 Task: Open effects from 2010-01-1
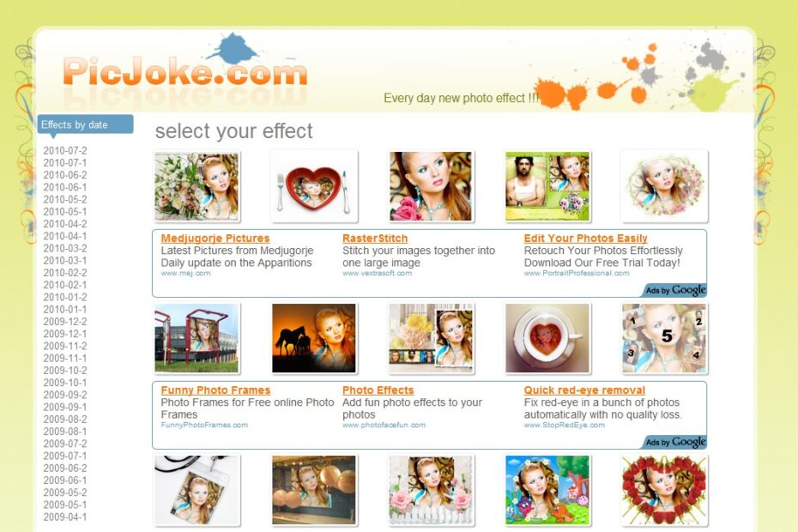click(65, 310)
